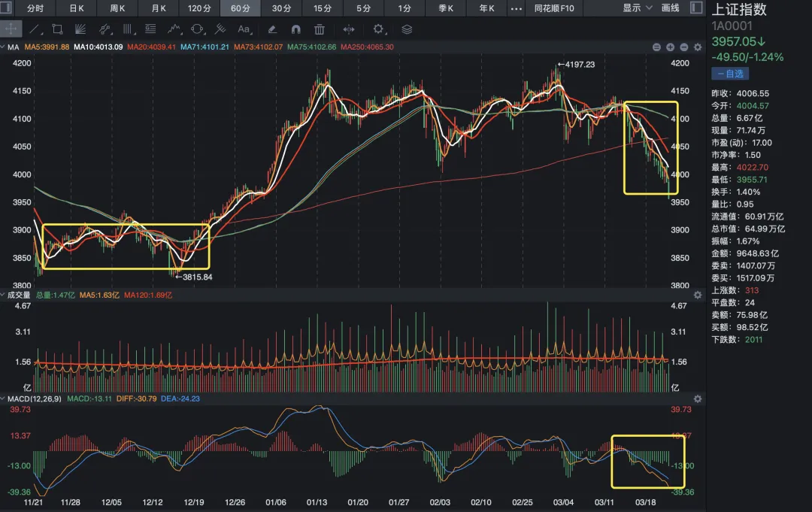This screenshot has width=812, height=512.
Task: Remove index from 自选 watchlist
Action: point(729,74)
